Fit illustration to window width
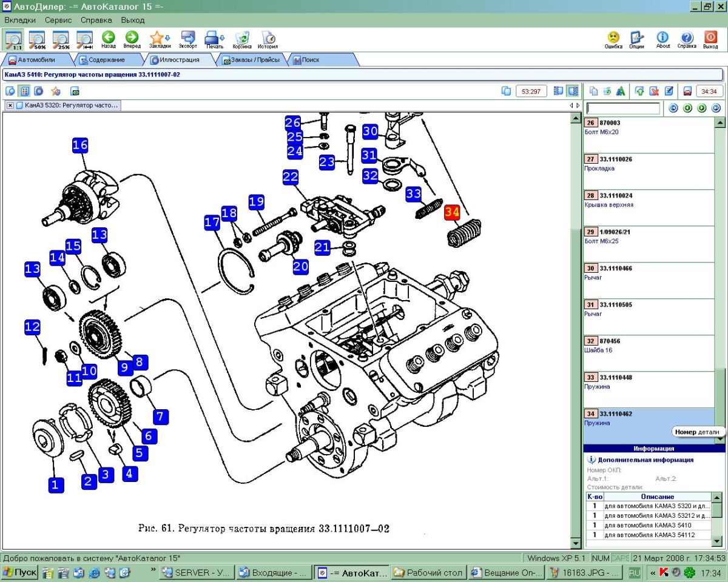 pos(84,39)
